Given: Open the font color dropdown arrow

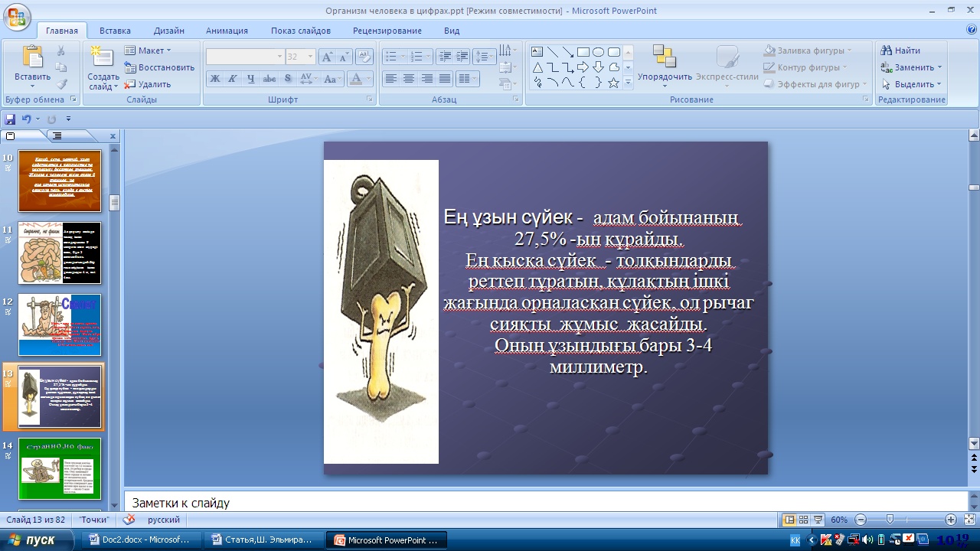Looking at the screenshot, I should [367, 79].
